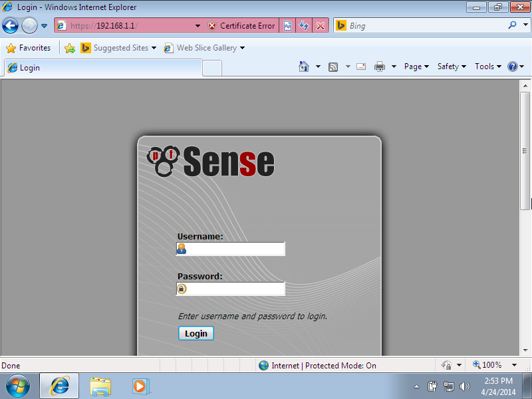The height and width of the screenshot is (399, 532).
Task: Add page to Favorites bar icon
Action: 70,48
